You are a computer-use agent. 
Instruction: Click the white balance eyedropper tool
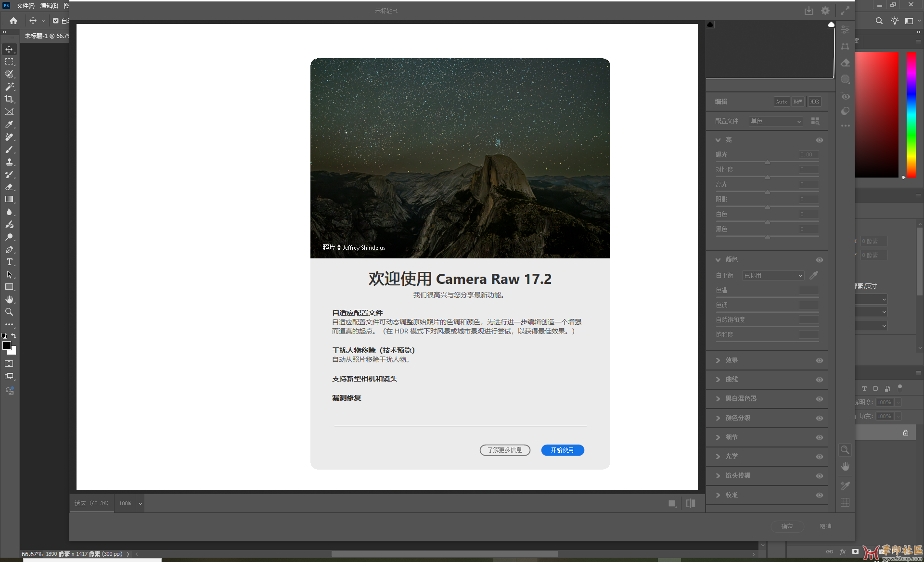tap(814, 275)
